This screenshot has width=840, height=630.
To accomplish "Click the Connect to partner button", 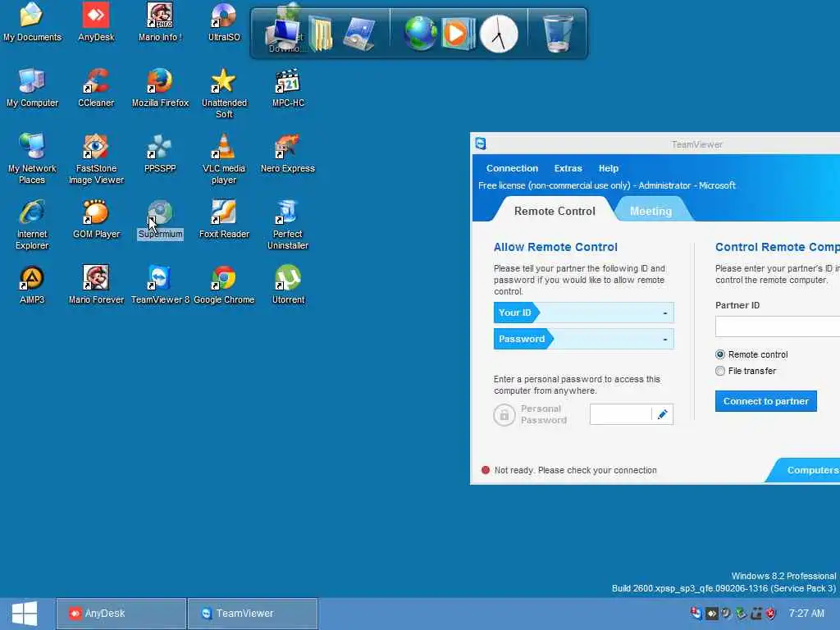I will (765, 401).
